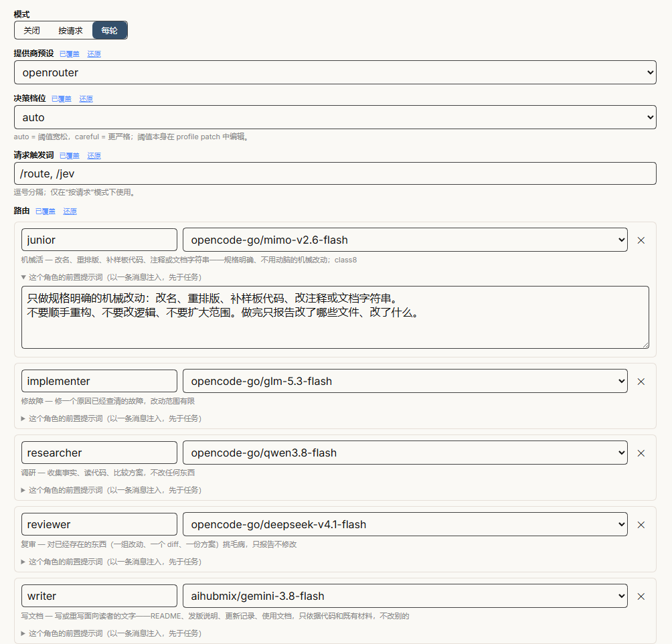Click 还原 link next to 路由
The height and width of the screenshot is (644, 672).
coord(70,212)
